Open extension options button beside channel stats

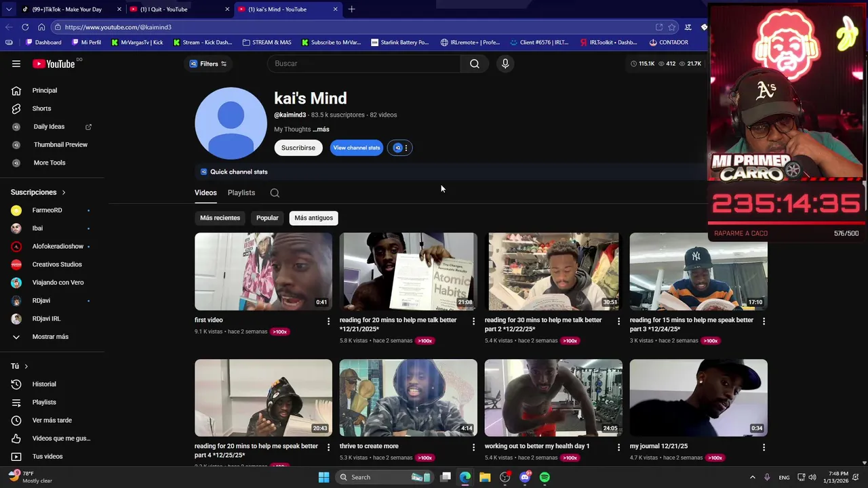tap(399, 148)
